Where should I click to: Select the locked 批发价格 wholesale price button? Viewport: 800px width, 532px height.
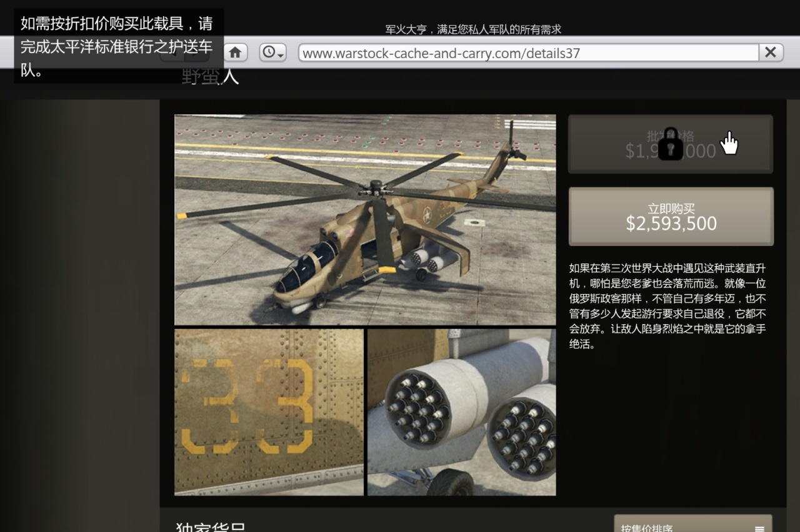point(671,144)
